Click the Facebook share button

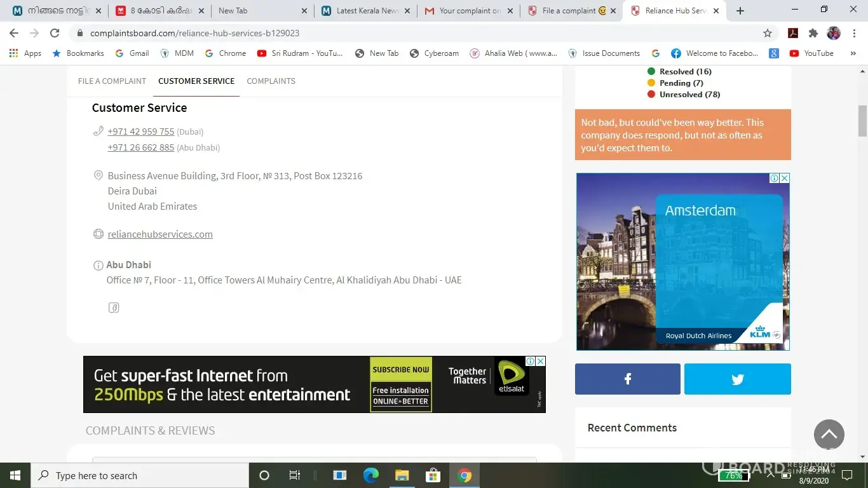point(627,379)
